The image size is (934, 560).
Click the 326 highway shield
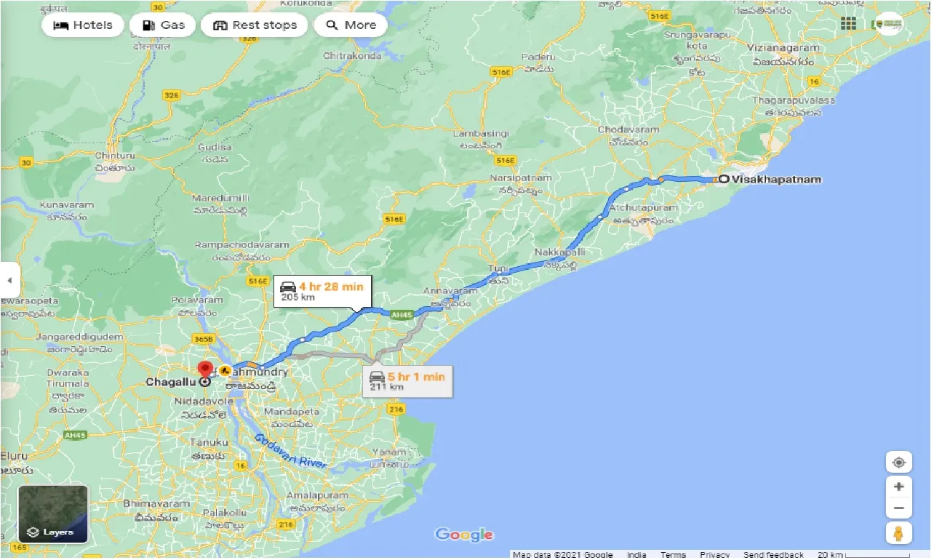click(x=172, y=95)
